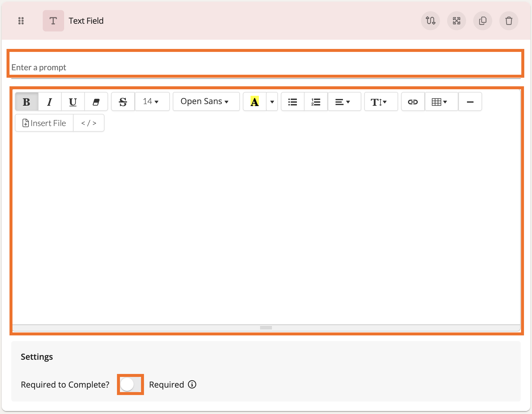
Task: Insert a numbered list
Action: (316, 102)
